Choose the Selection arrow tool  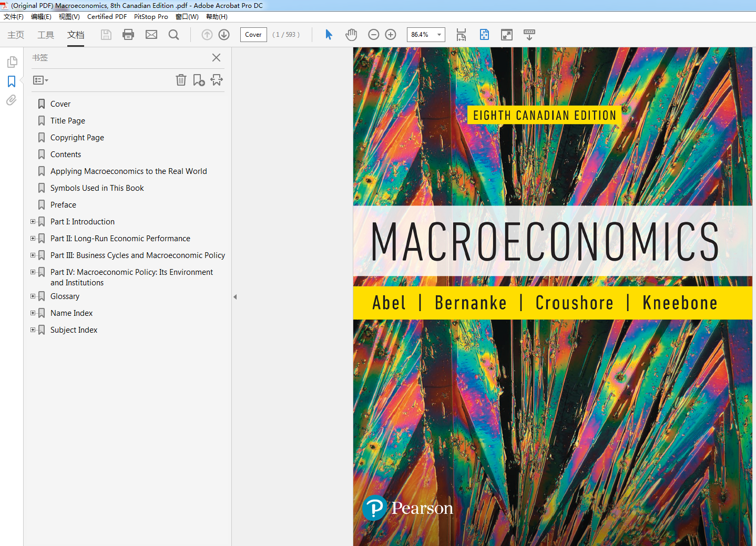pos(329,35)
